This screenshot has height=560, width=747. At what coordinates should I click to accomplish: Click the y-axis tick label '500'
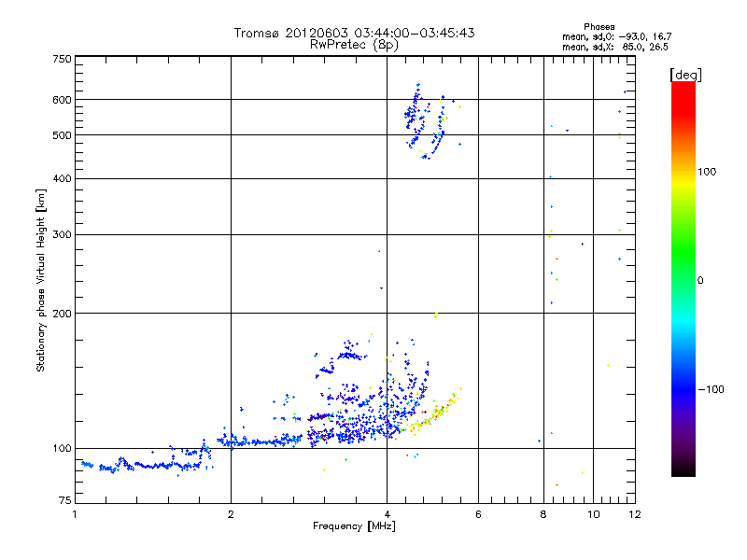point(62,135)
